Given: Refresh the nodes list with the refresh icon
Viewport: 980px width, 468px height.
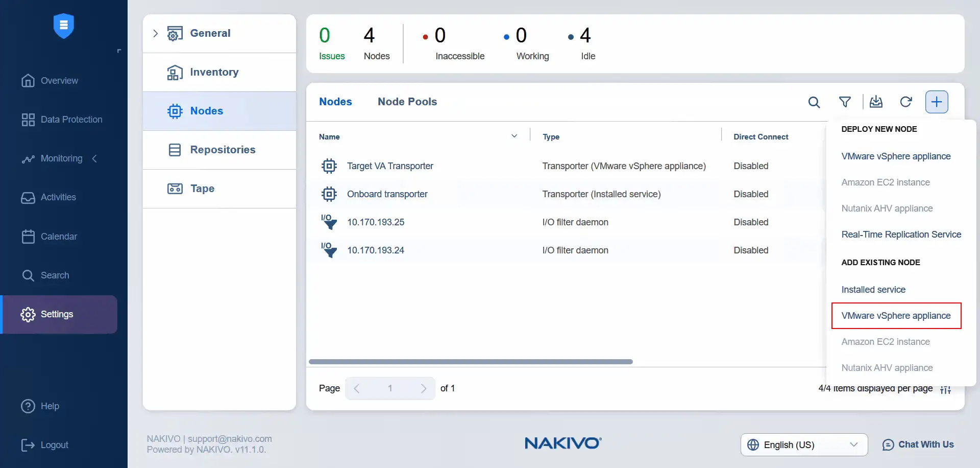Looking at the screenshot, I should [x=906, y=102].
